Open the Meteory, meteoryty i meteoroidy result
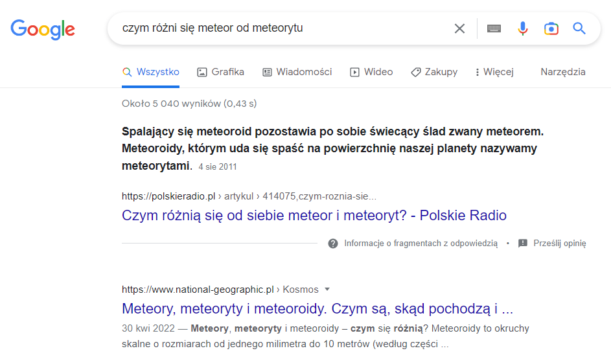 (317, 309)
